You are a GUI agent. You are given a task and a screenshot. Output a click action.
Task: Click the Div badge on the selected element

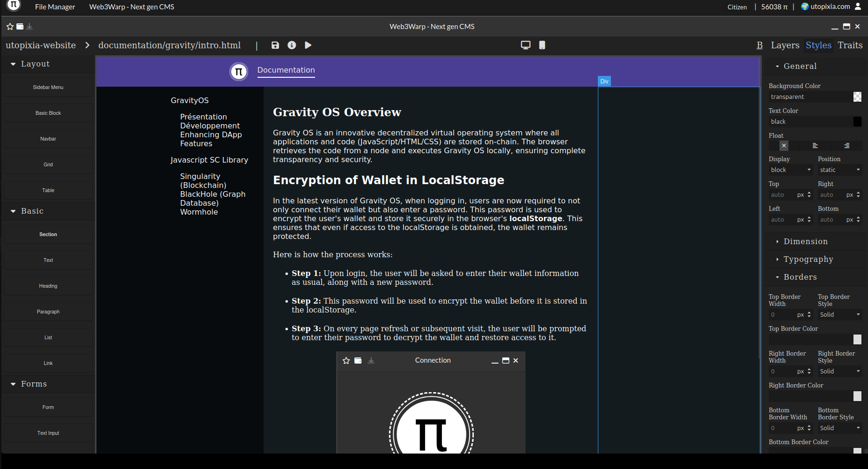(x=604, y=82)
